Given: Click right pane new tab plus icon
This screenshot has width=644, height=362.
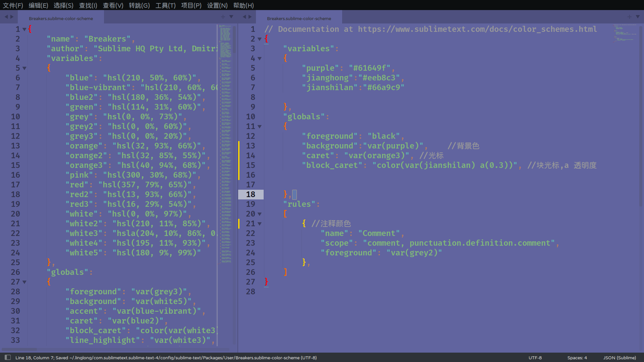Looking at the screenshot, I should point(629,17).
